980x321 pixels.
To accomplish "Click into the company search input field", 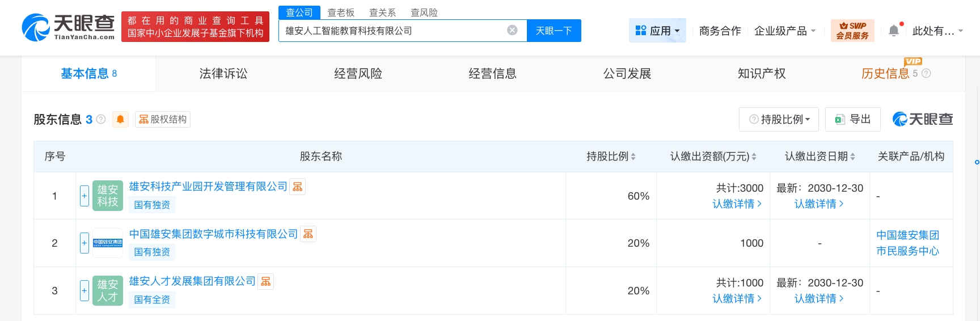I will pyautogui.click(x=391, y=31).
